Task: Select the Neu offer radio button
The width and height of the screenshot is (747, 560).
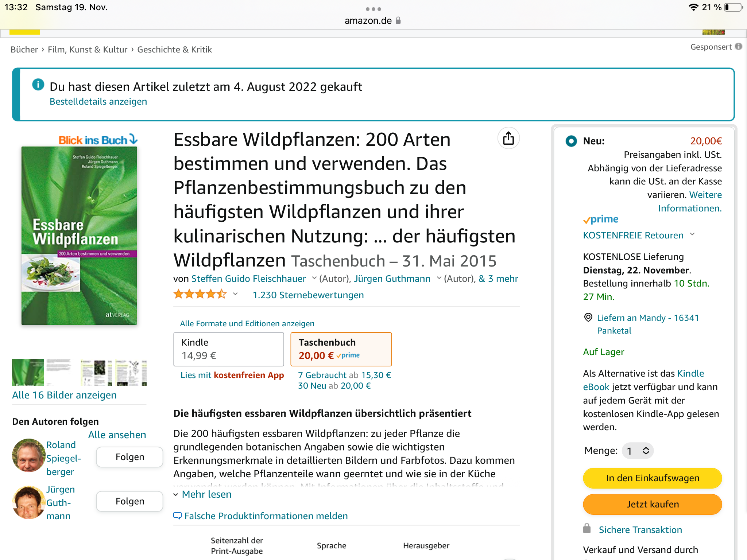Action: (x=571, y=141)
